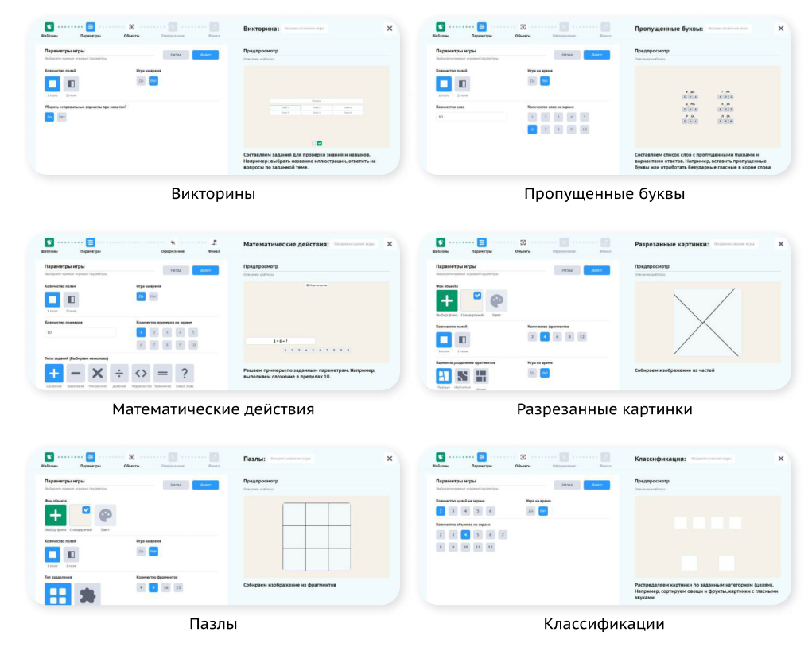Image resolution: width=812 pixels, height=647 pixels.
Task: Select two-field layout icon in Разрезанные картинки
Action: point(462,339)
